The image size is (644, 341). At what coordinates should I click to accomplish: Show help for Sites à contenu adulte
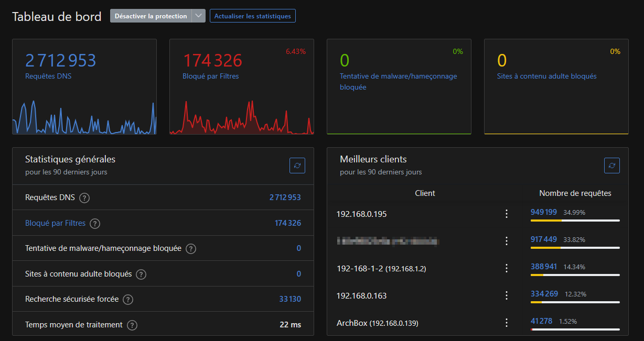pos(141,274)
